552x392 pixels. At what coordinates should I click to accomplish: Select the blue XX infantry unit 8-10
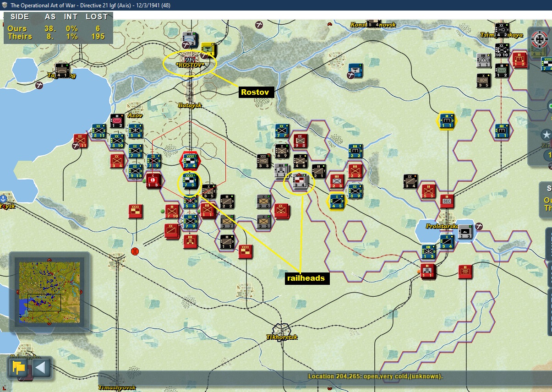[x=117, y=141]
